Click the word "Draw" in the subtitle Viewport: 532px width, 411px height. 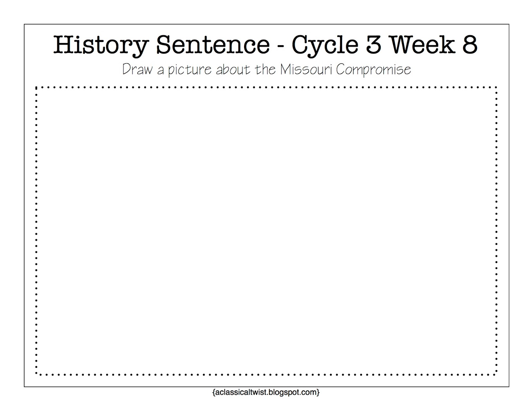[138, 69]
